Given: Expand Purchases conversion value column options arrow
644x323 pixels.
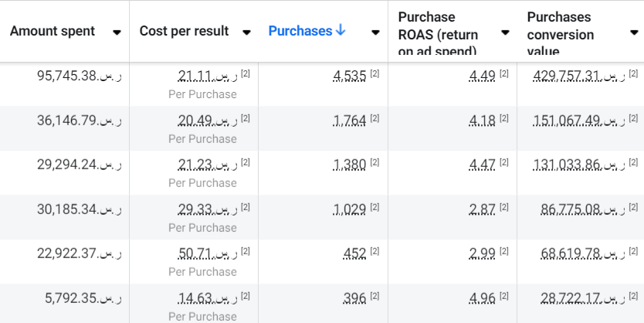Looking at the screenshot, I should click(x=634, y=32).
